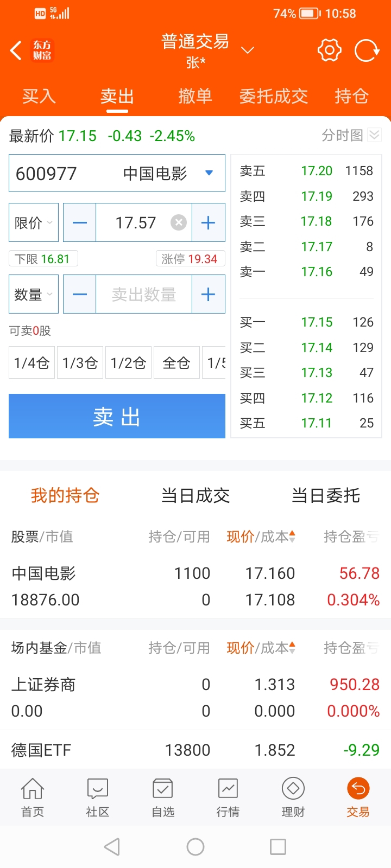The image size is (391, 868).
Task: Pick 买二 price 17.14
Action: click(307, 348)
